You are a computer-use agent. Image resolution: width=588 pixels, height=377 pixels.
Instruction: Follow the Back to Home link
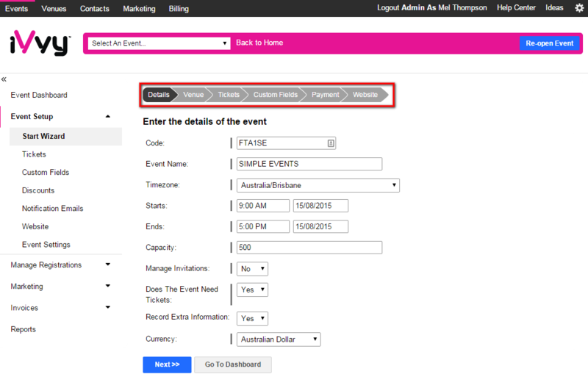point(259,43)
